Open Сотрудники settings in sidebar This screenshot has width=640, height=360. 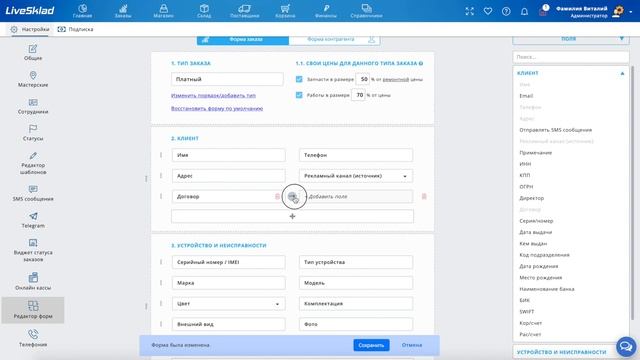pos(33,106)
